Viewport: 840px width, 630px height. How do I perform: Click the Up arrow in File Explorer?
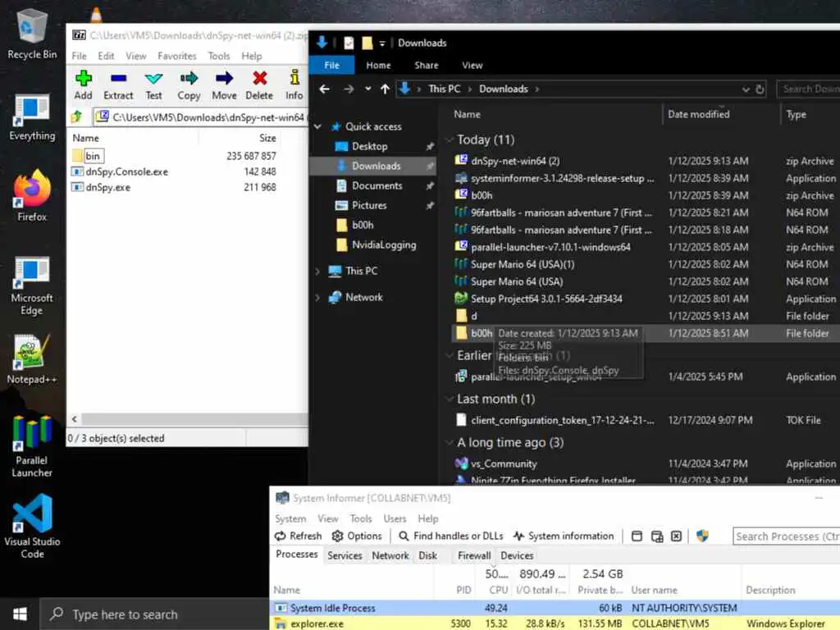[x=385, y=89]
